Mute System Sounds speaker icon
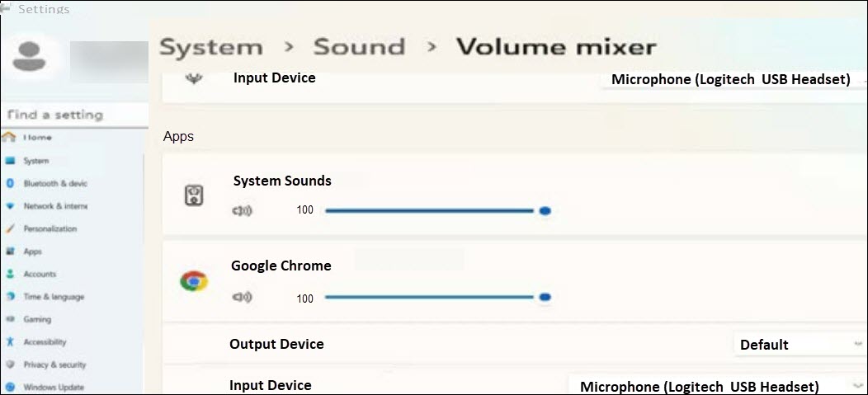Viewport: 868px width, 395px height. pyautogui.click(x=243, y=211)
